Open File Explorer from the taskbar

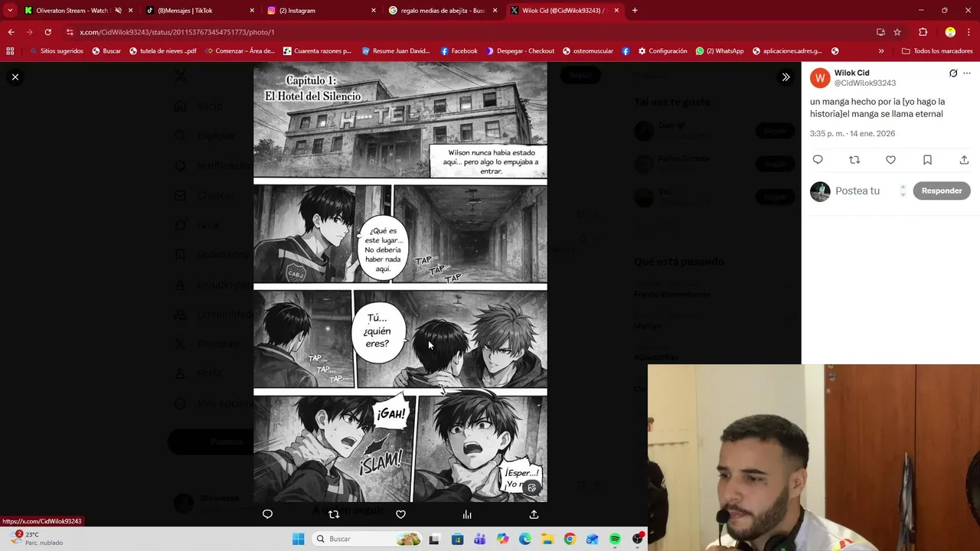547,539
